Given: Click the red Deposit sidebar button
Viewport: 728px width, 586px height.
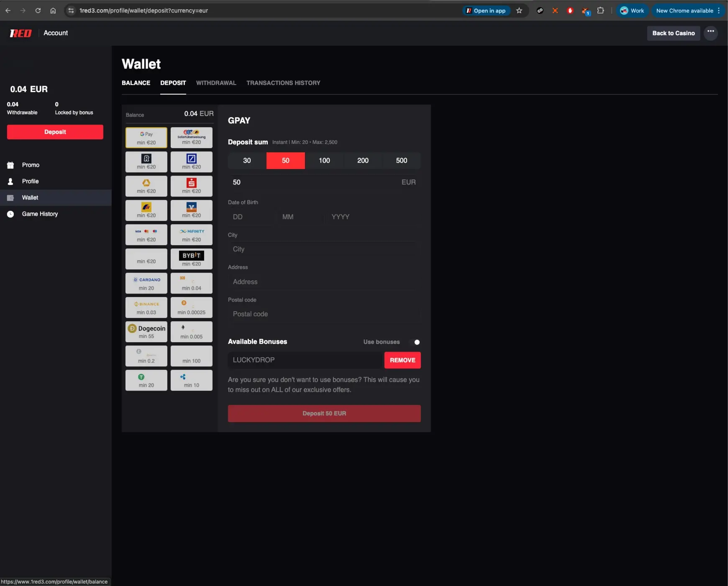Looking at the screenshot, I should [x=55, y=132].
